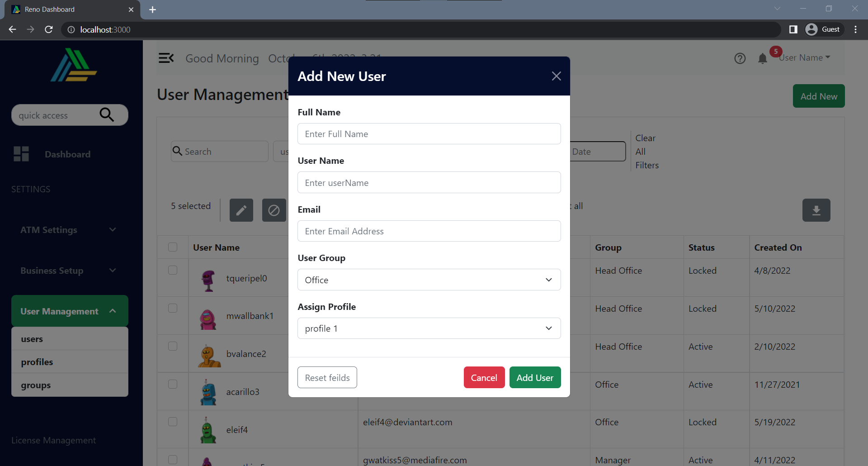The image size is (868, 466).
Task: Click acarillo3 user avatar
Action: (208, 393)
